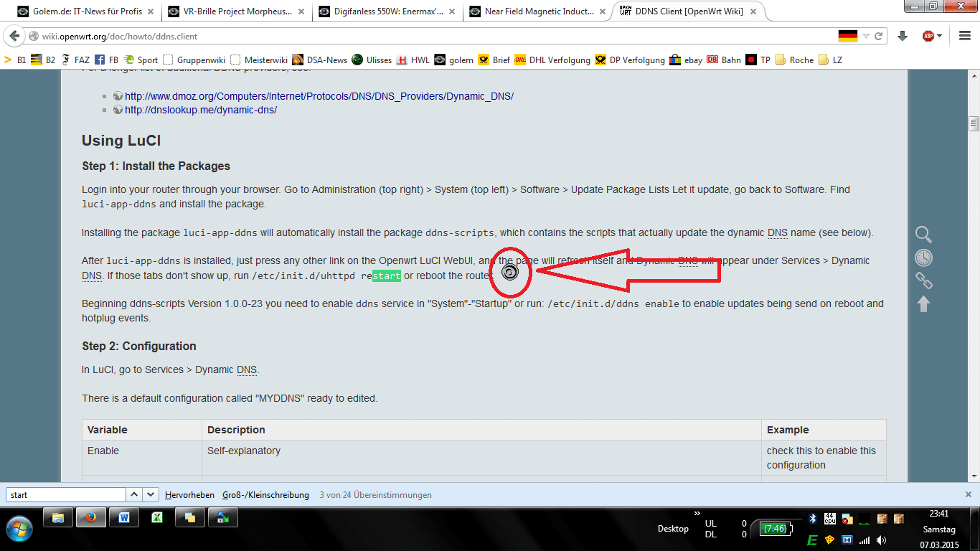Click the page scrollbar up arrow
Viewport: 980px width, 551px height.
(974, 75)
